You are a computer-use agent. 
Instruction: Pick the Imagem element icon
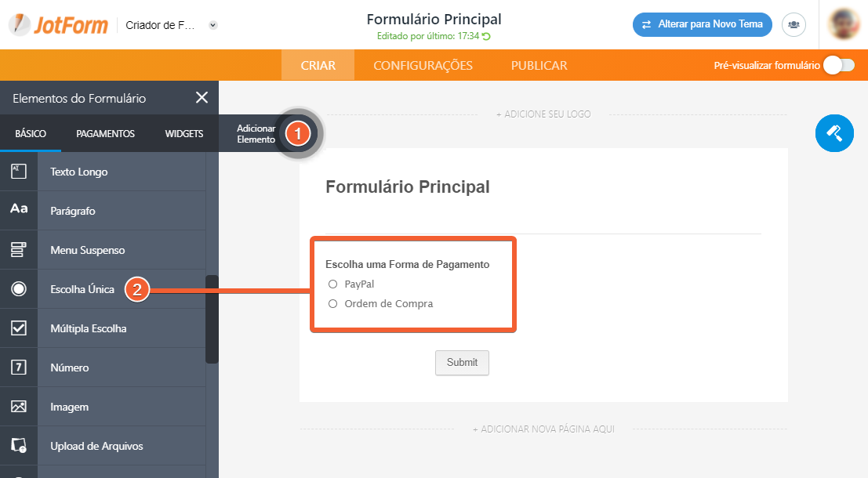19,407
